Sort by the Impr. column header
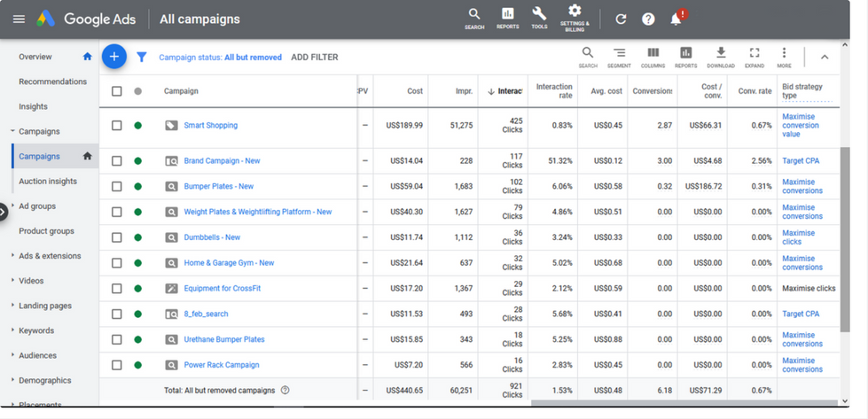Screen dimensions: 868x419 [x=464, y=91]
